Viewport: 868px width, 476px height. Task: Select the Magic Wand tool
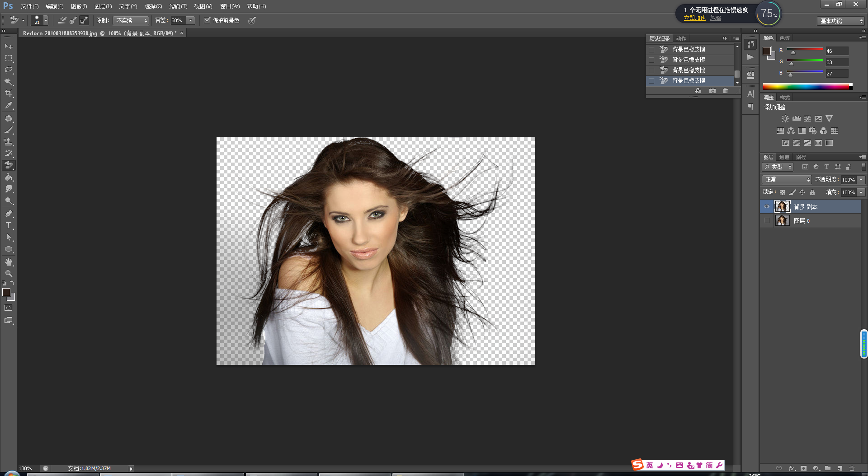[9, 82]
